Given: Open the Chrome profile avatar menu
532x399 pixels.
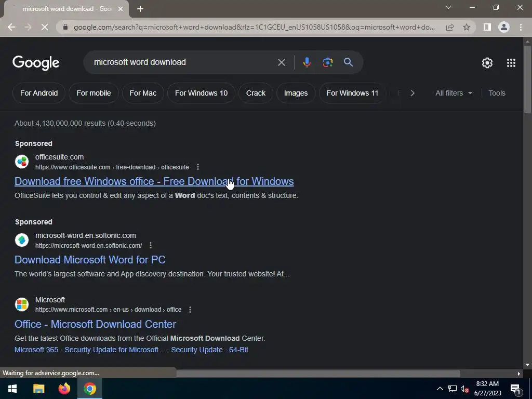Looking at the screenshot, I should tap(504, 27).
